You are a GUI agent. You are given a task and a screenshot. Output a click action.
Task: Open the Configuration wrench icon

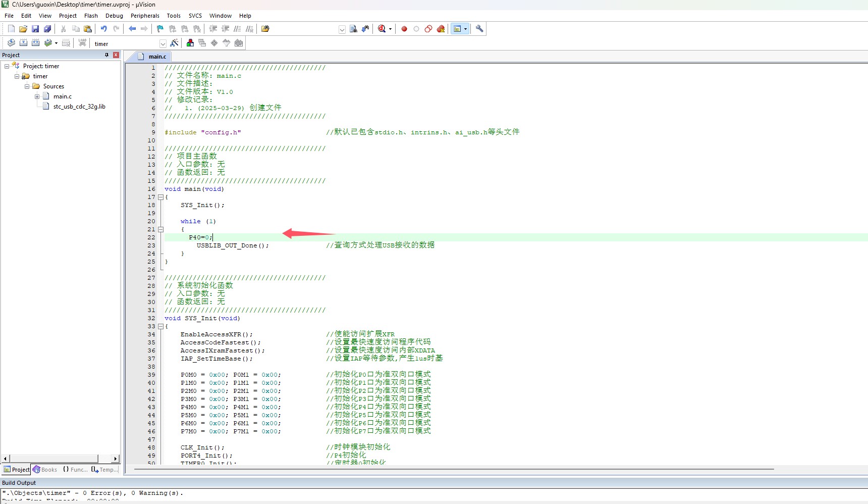coord(479,29)
